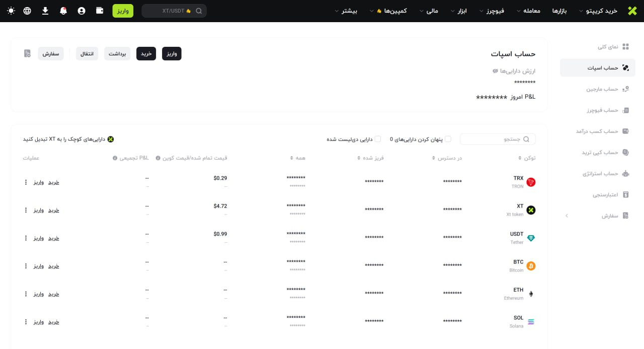Enable پنهان کردن دارایی‌های 0 checkbox

(448, 139)
